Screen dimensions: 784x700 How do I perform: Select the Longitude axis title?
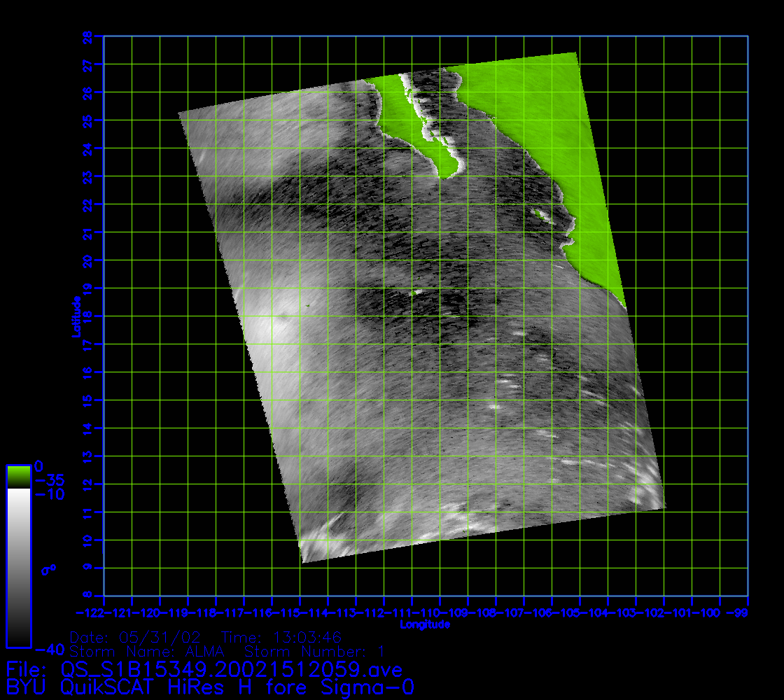[425, 624]
